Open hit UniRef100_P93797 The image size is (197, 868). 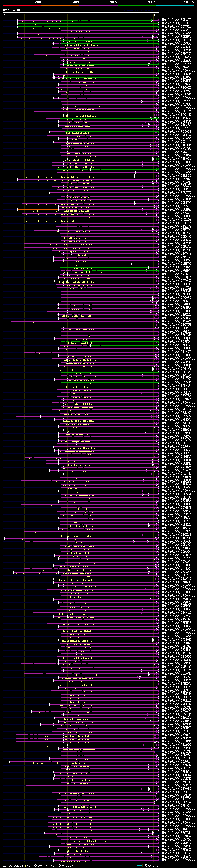coord(177,149)
